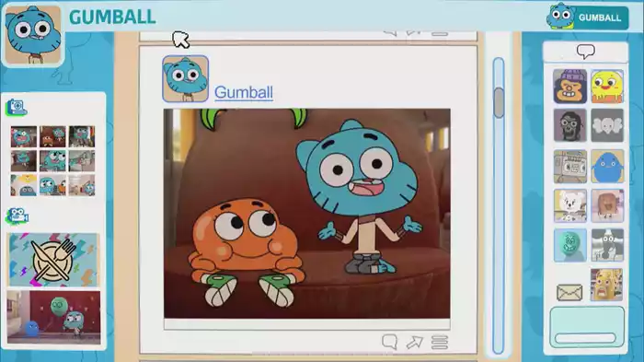The image size is (644, 362).
Task: Click the GUMBALL account button in top right
Action: pos(587,18)
